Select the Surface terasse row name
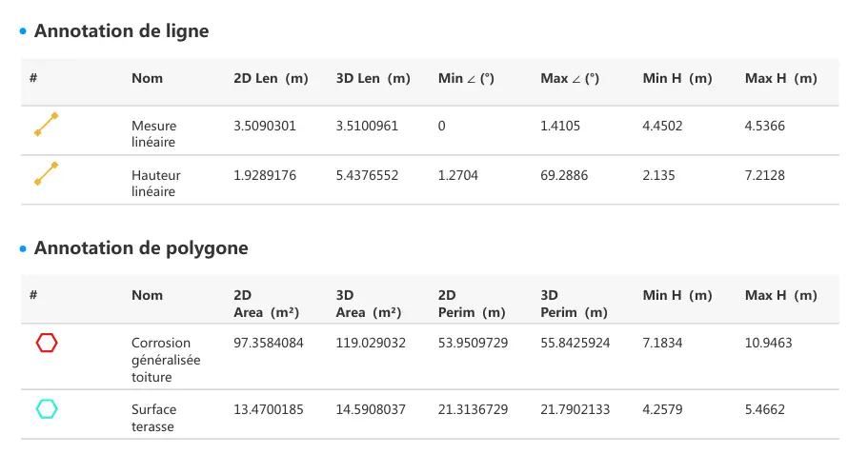The image size is (868, 454). [x=153, y=418]
